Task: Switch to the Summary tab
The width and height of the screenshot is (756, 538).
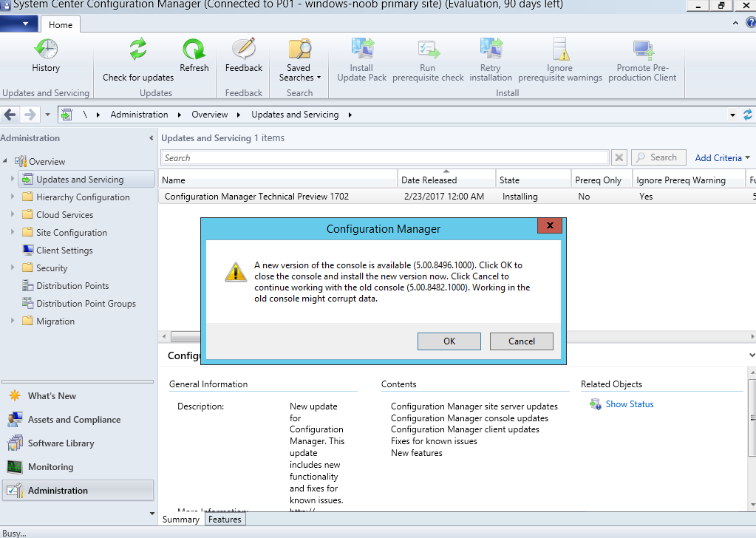Action: tap(181, 520)
